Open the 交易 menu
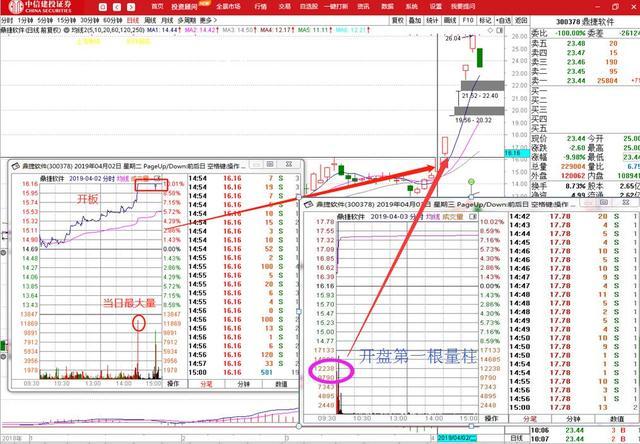Screen dimensions: 640x444 pyautogui.click(x=284, y=7)
